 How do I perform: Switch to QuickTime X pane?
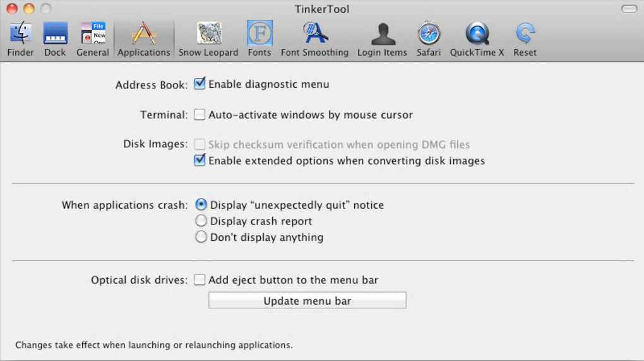(x=477, y=39)
